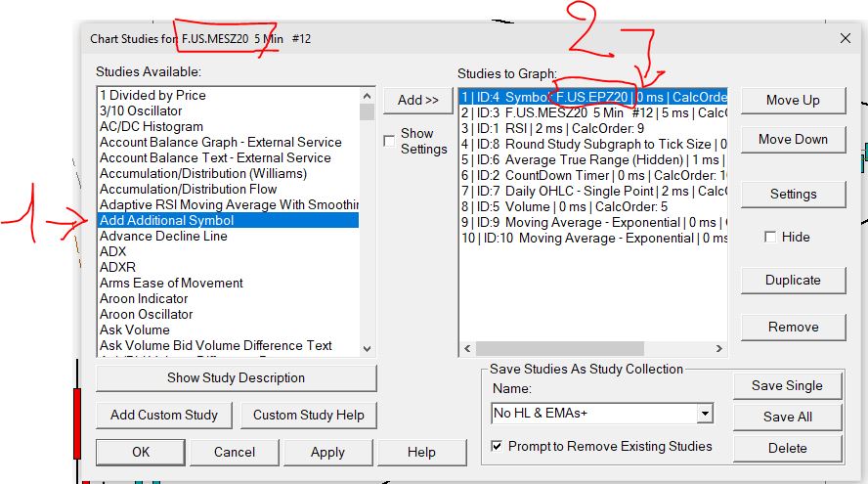This screenshot has width=868, height=484.
Task: Select the 'ADX' study
Action: tap(228, 251)
